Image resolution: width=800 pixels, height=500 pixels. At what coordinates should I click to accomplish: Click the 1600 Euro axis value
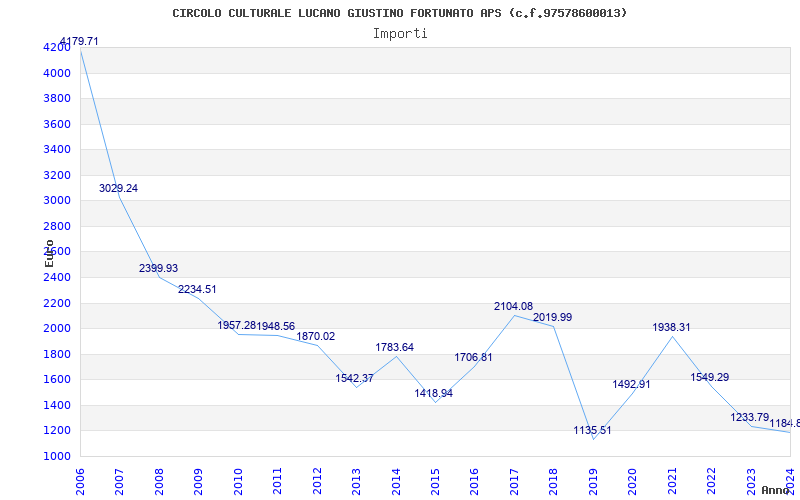[57, 380]
